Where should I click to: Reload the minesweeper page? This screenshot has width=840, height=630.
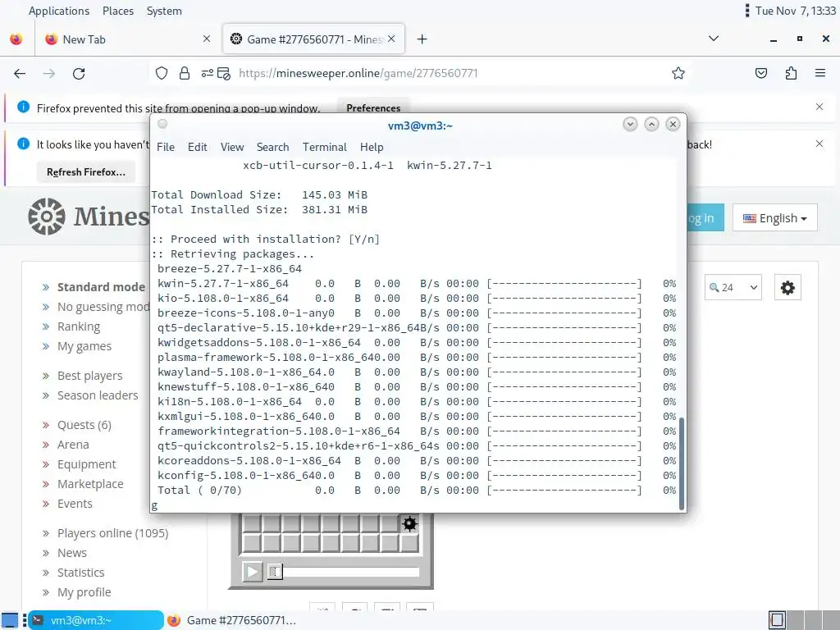(x=79, y=73)
